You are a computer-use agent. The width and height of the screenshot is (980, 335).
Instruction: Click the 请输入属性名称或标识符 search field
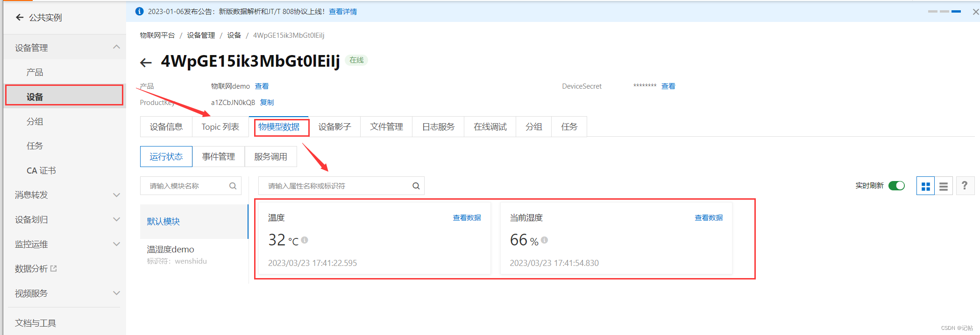click(341, 186)
